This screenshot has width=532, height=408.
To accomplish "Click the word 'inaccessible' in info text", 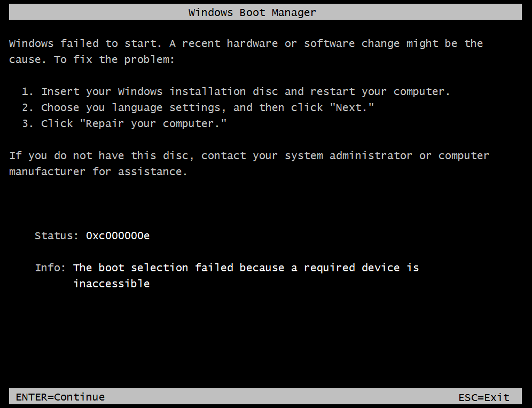I will 112,284.
